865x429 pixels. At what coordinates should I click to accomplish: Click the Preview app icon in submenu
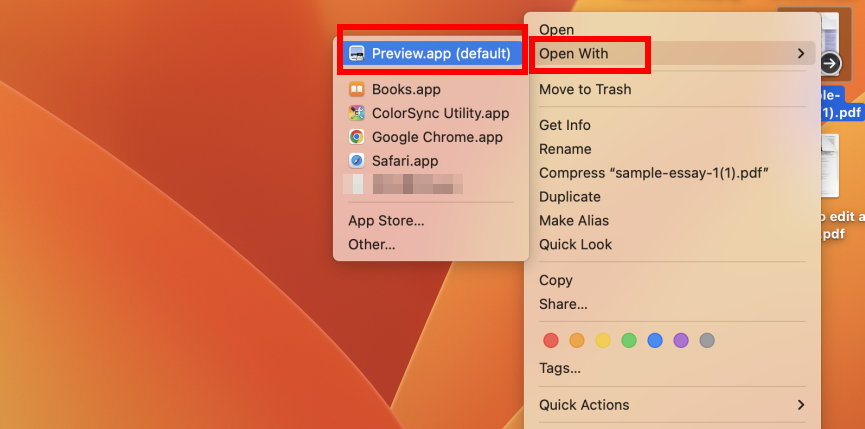357,54
